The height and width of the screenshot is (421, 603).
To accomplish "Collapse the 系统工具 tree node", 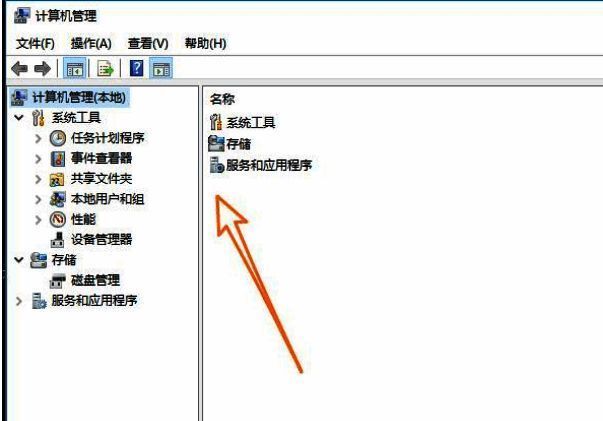I will [19, 117].
